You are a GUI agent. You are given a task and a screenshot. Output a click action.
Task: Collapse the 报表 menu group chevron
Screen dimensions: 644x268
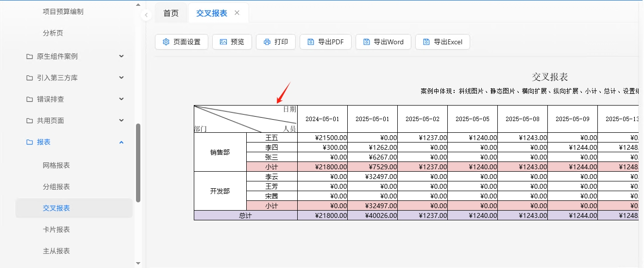point(121,142)
